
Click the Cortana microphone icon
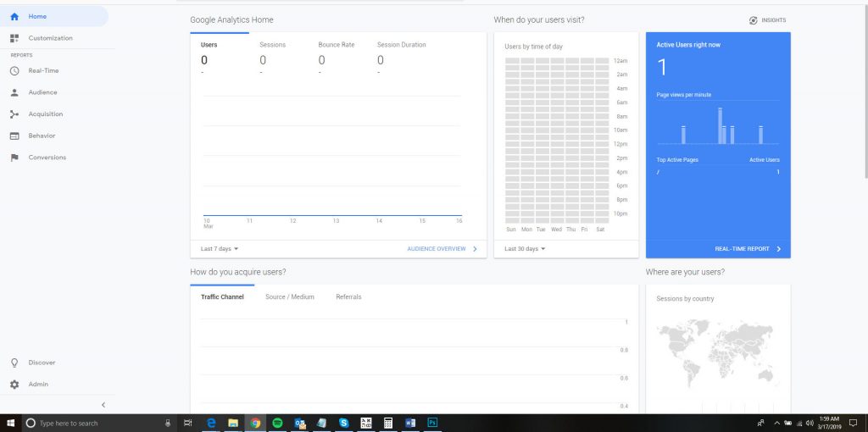(168, 424)
